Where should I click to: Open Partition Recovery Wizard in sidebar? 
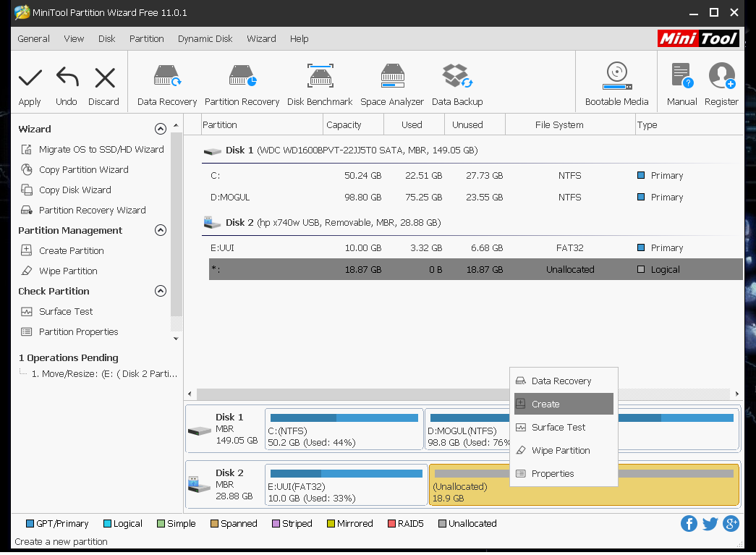(x=83, y=211)
